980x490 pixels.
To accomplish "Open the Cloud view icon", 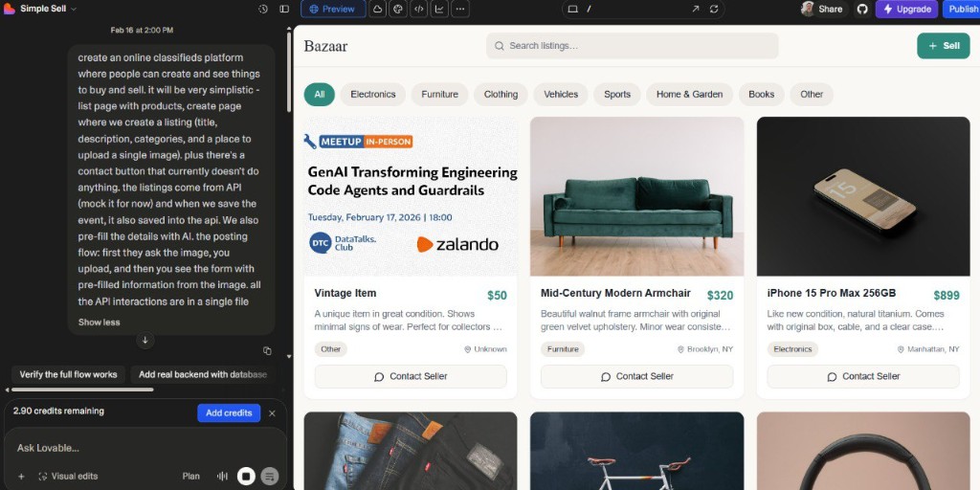I will 377,10.
